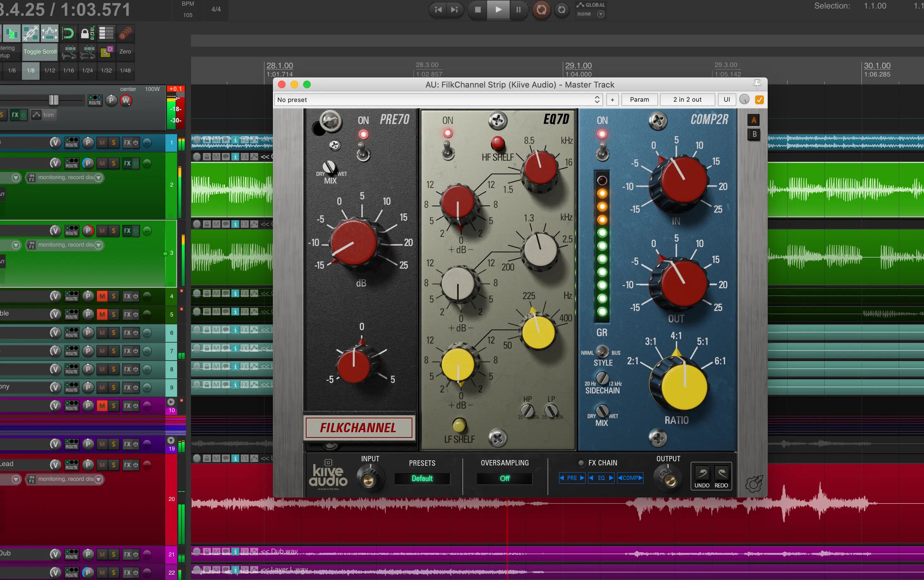This screenshot has height=580, width=924.
Task: Click the red stacked circles icon in toolbar
Action: click(x=125, y=33)
